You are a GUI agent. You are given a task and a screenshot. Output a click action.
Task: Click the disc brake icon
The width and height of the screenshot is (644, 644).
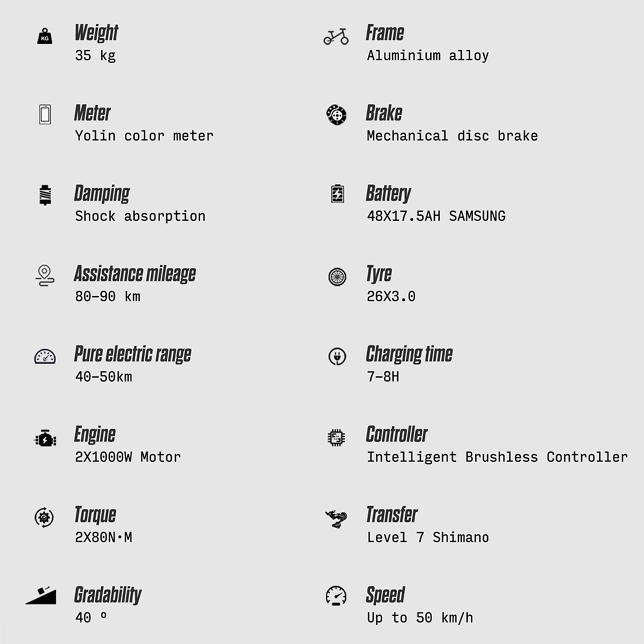pos(336,115)
